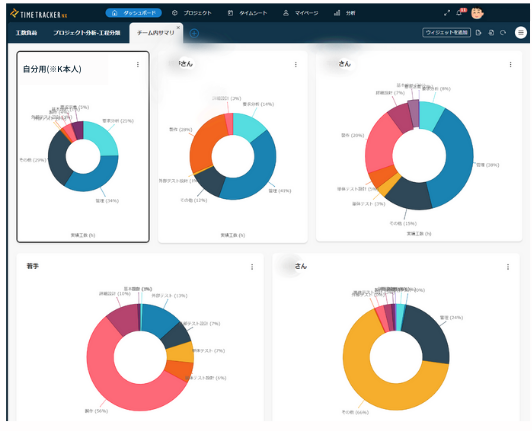Click the 単体テスト (7%) label in 若手
The height and width of the screenshot is (431, 532).
tap(208, 351)
